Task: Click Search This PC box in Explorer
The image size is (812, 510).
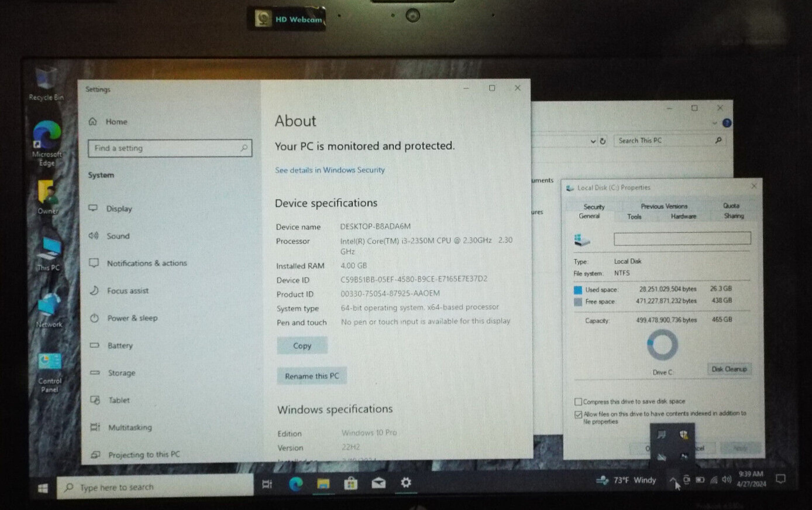Action: pyautogui.click(x=670, y=141)
